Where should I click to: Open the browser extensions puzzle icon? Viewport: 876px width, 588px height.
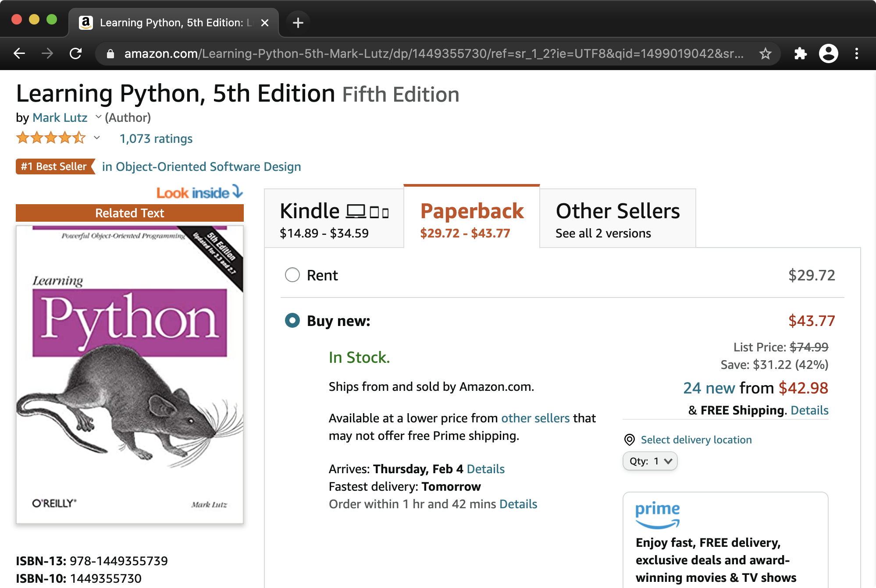(x=800, y=53)
